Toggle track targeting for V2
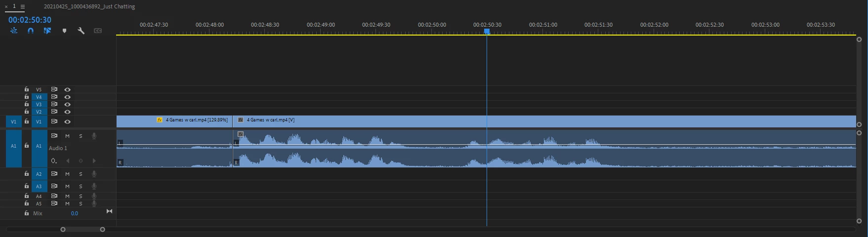The width and height of the screenshot is (868, 237). click(39, 112)
